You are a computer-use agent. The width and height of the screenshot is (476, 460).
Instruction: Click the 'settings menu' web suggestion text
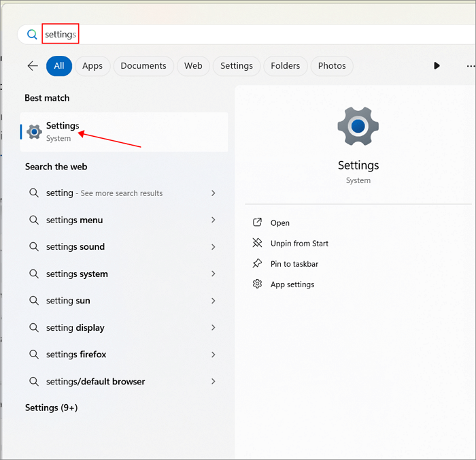[74, 220]
